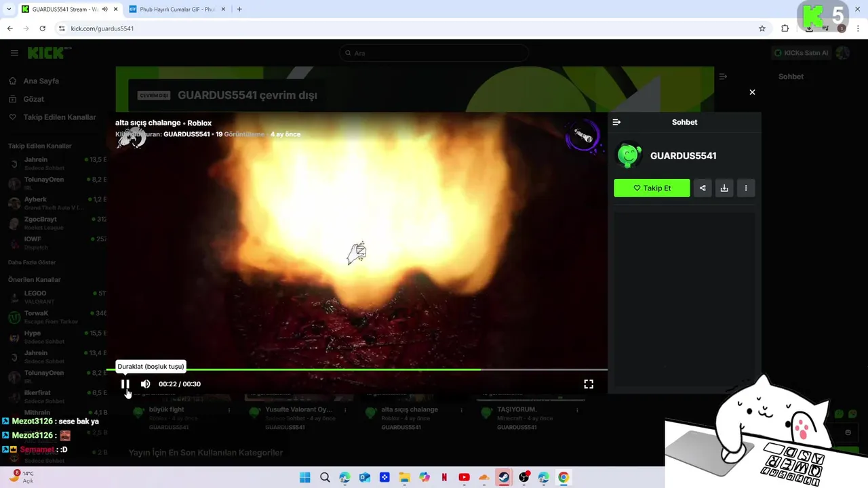The height and width of the screenshot is (488, 868).
Task: Open IOWF channel in sidebar
Action: click(x=56, y=243)
